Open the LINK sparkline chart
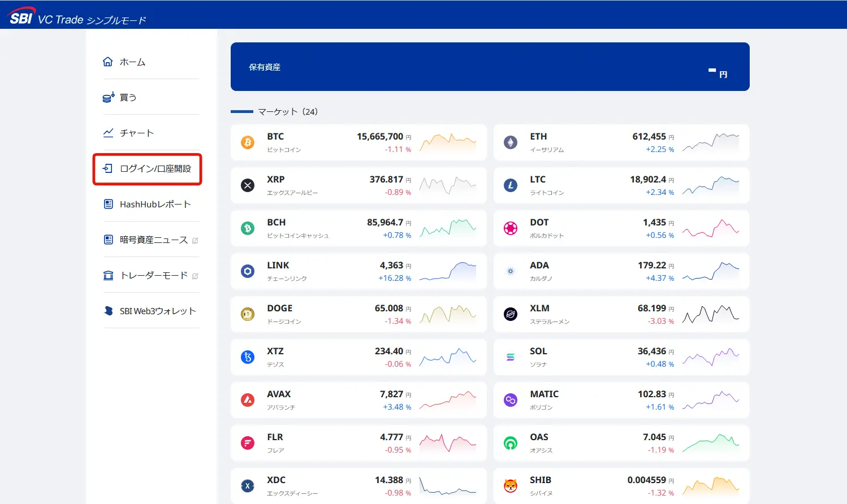847x504 pixels. pos(448,271)
